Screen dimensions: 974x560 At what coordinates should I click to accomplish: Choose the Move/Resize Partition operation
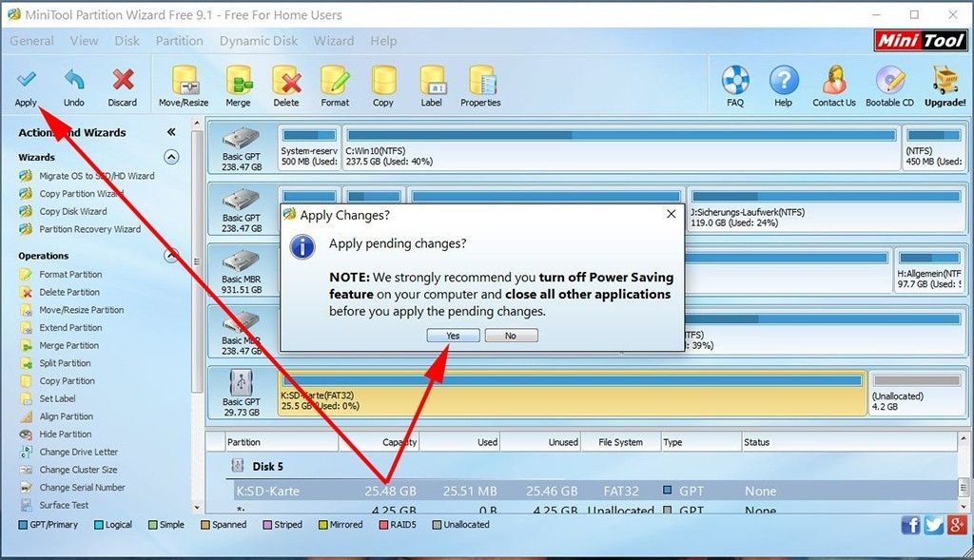pyautogui.click(x=82, y=310)
